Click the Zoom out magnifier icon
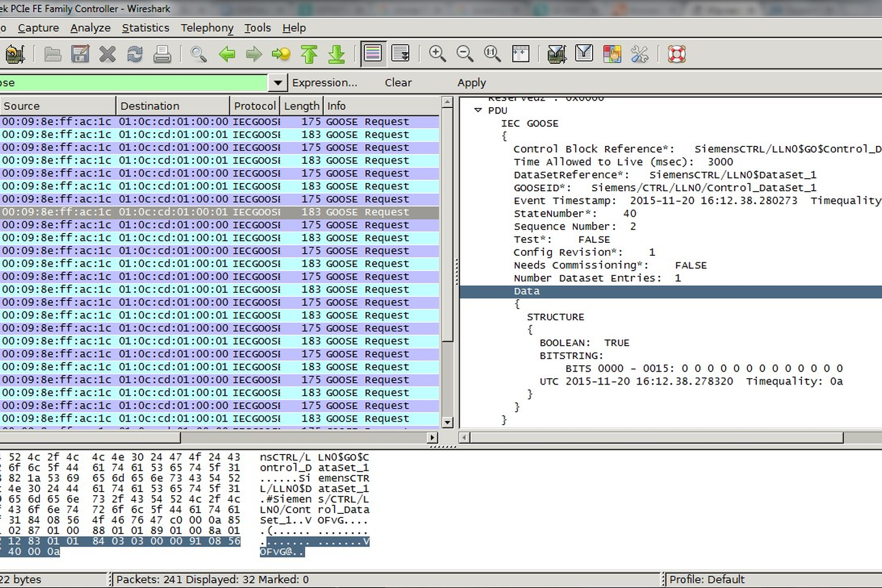Screen dimensions: 882x588 click(x=465, y=54)
